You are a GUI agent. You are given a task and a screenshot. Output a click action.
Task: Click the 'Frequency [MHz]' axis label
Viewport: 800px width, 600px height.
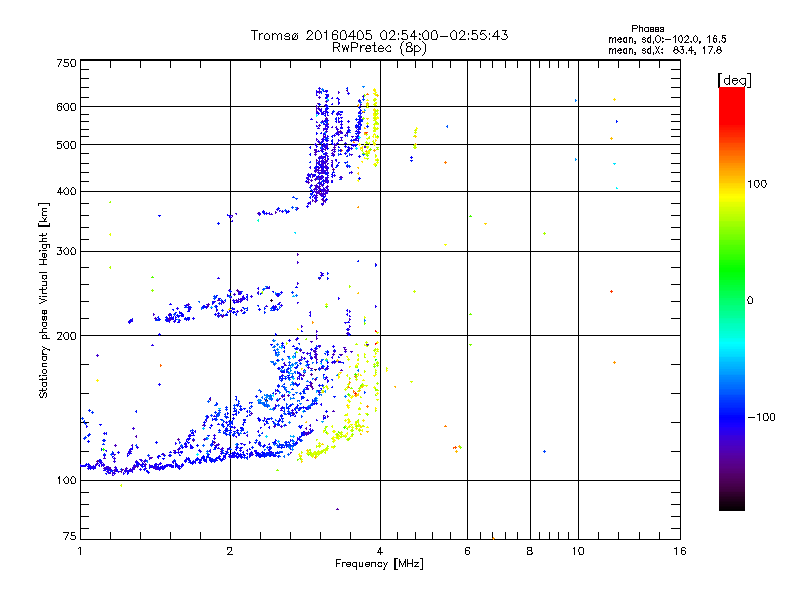(x=379, y=564)
